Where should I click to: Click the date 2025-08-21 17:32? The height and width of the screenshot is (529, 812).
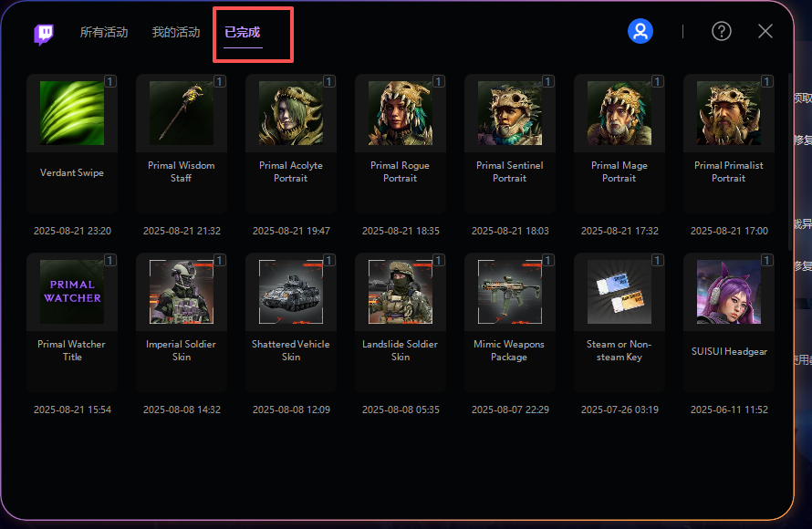[619, 231]
